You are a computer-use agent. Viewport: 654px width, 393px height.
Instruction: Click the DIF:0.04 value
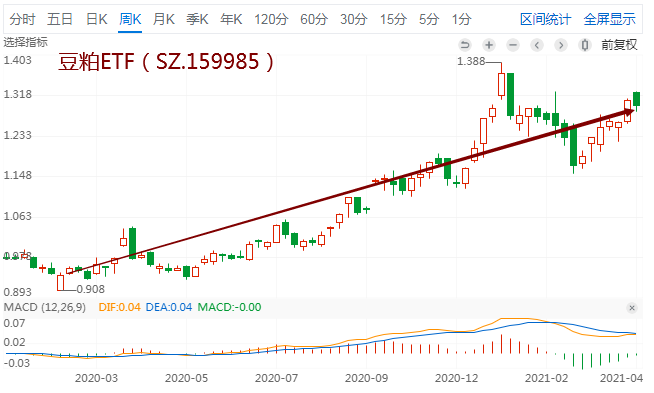pyautogui.click(x=119, y=307)
